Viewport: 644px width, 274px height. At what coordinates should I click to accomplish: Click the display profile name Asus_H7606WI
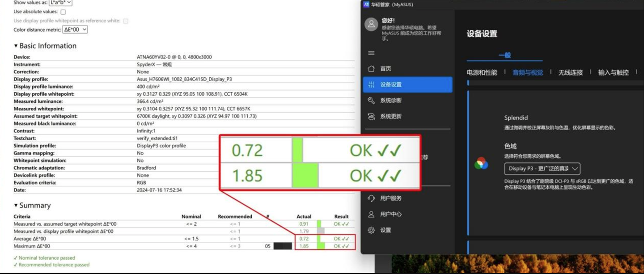pyautogui.click(x=184, y=79)
